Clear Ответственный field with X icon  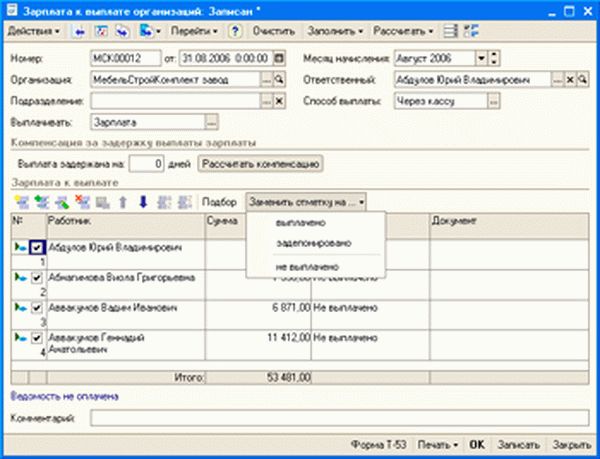tap(570, 78)
